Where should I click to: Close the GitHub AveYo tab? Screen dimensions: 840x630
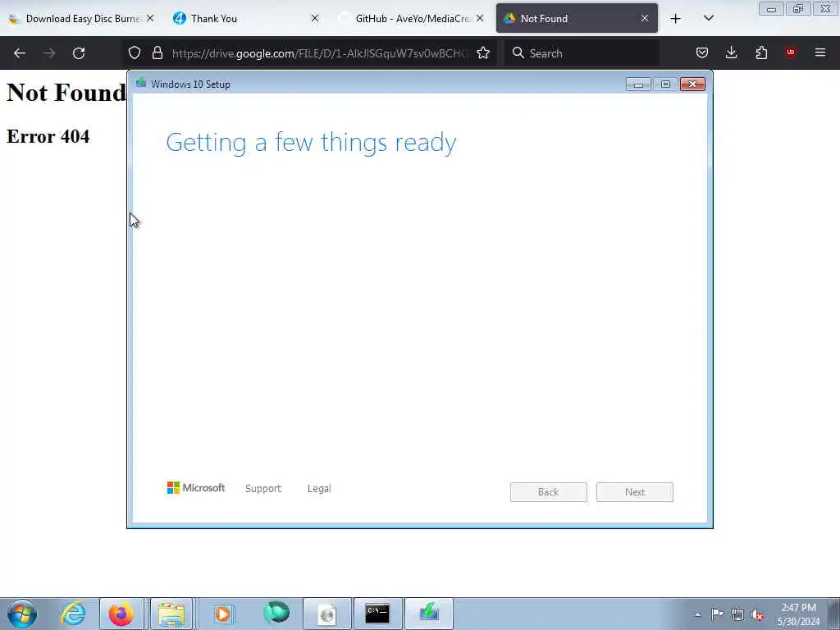click(480, 19)
